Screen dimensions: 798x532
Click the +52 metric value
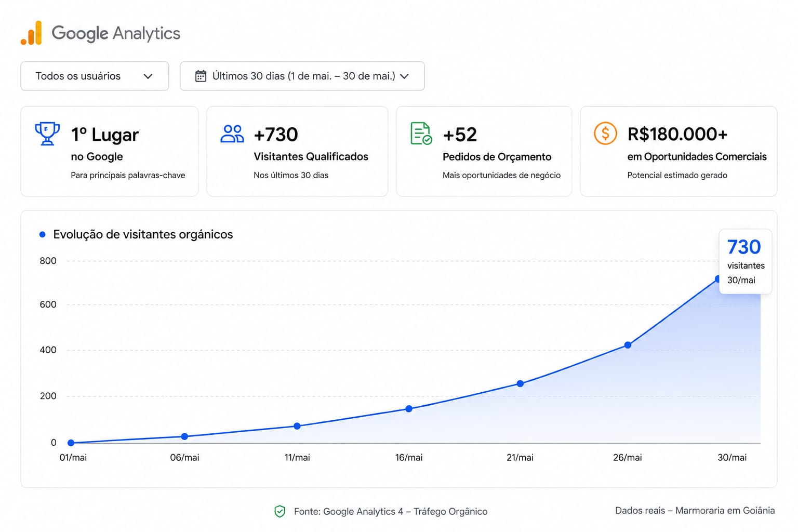click(x=460, y=135)
